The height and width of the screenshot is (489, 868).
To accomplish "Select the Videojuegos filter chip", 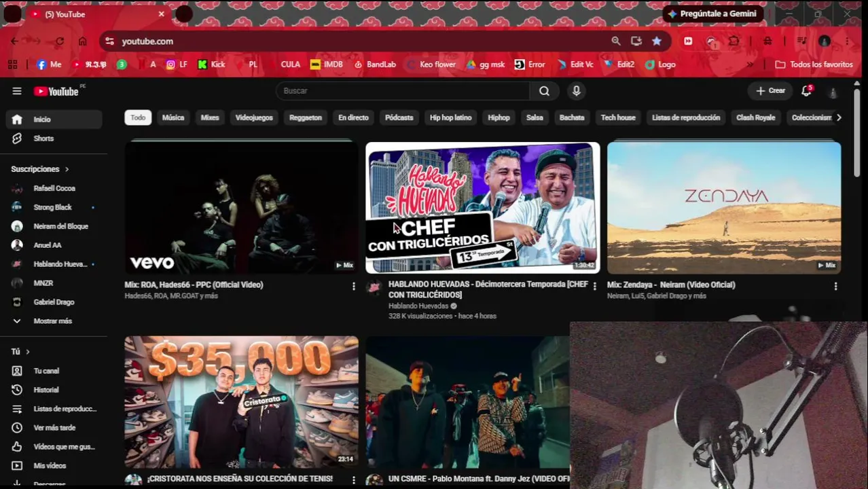I will pyautogui.click(x=254, y=117).
